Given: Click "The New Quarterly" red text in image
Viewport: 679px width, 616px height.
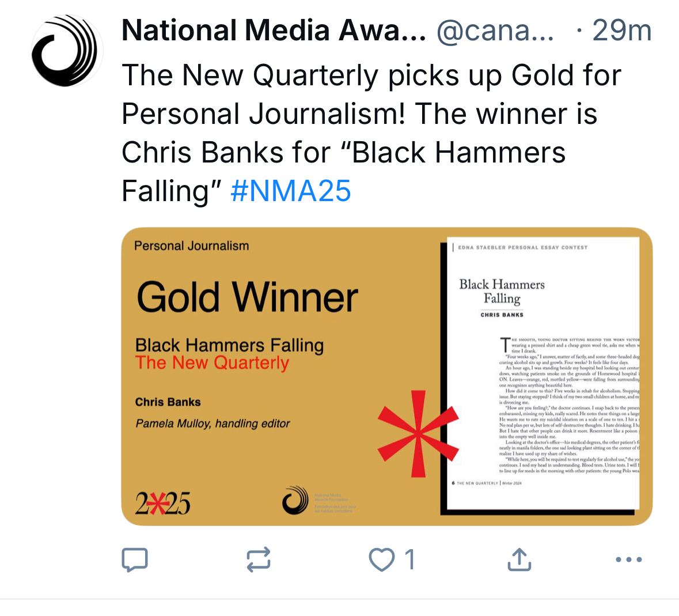Looking at the screenshot, I should click(x=212, y=363).
